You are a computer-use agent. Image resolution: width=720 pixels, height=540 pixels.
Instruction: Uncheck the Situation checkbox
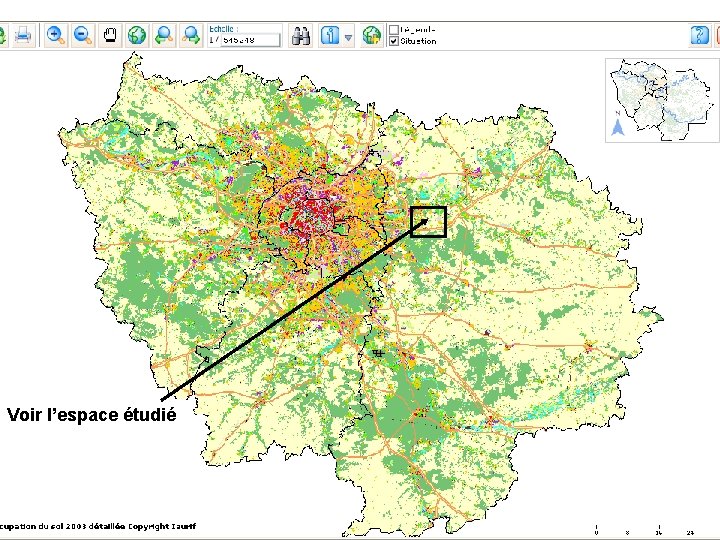point(394,41)
